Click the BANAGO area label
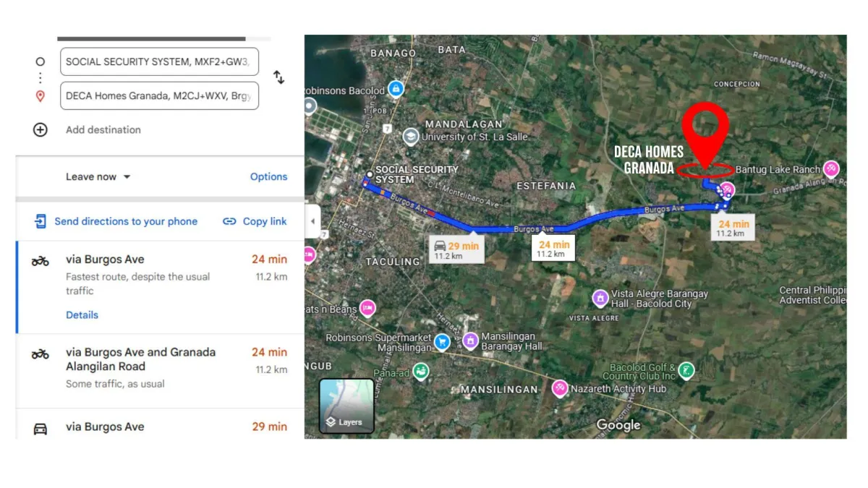The height and width of the screenshot is (488, 868). click(x=393, y=53)
